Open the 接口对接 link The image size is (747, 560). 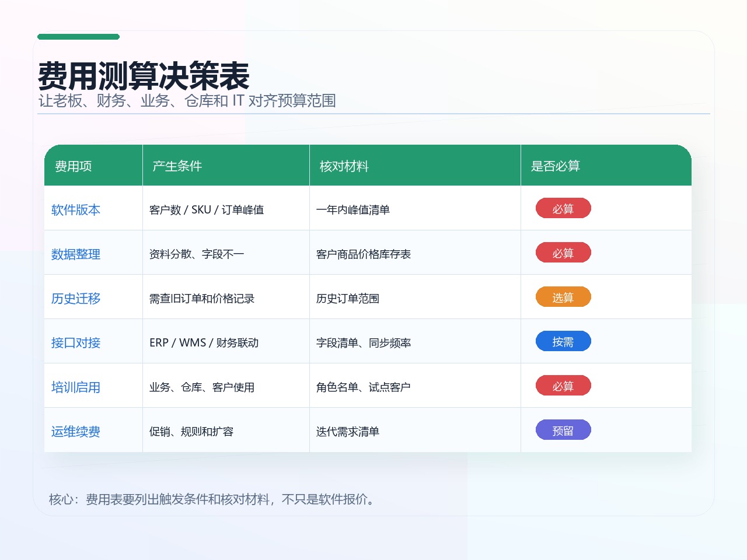pyautogui.click(x=76, y=343)
